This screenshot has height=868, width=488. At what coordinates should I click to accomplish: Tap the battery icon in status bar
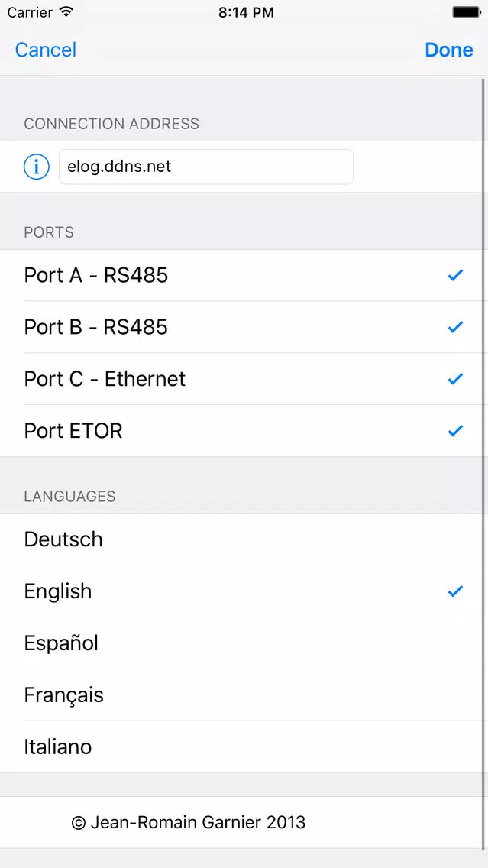(x=467, y=11)
